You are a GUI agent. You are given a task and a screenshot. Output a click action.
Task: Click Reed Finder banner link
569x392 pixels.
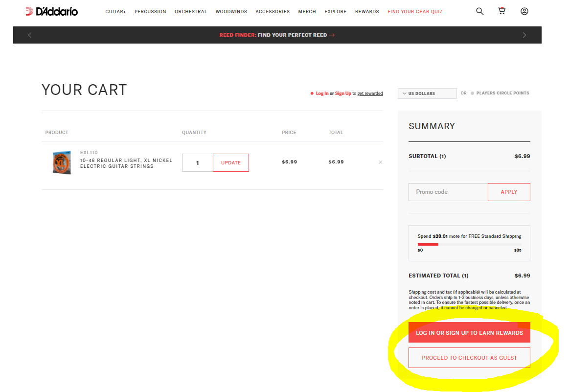click(277, 35)
